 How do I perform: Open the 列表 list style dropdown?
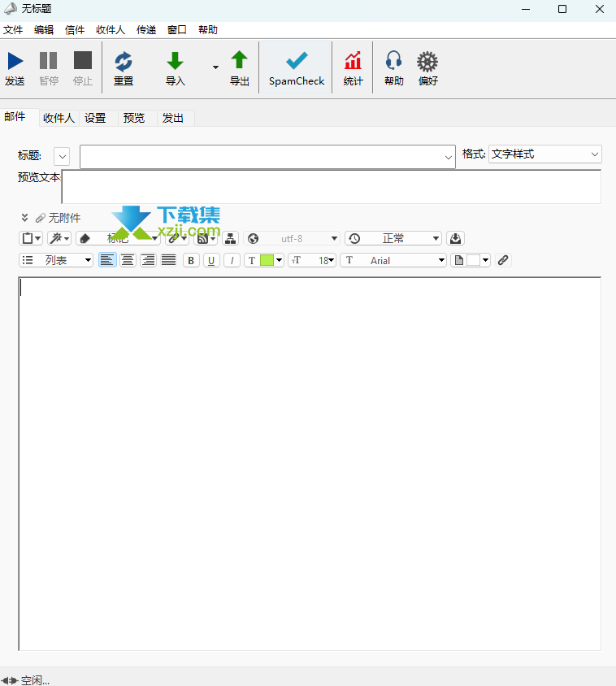56,260
